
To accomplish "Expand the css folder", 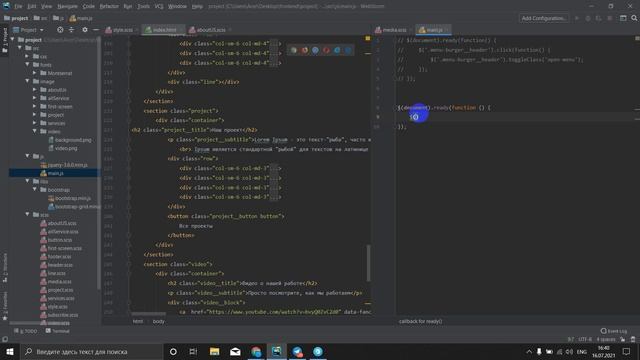I will [x=27, y=56].
